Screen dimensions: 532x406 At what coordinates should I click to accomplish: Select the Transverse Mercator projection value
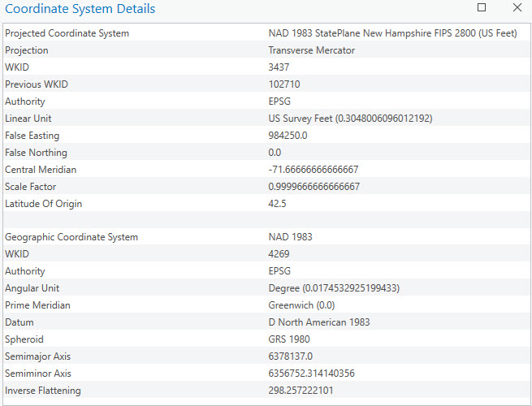click(x=311, y=50)
